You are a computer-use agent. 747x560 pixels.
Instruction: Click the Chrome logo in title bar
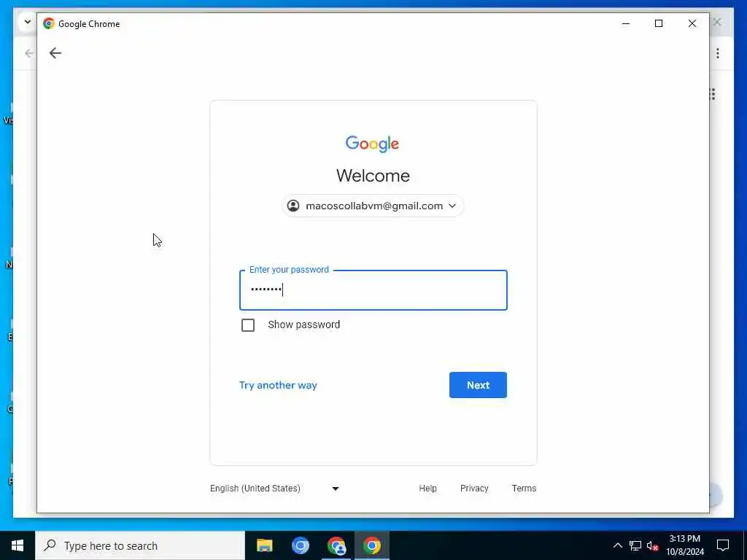pos(49,23)
